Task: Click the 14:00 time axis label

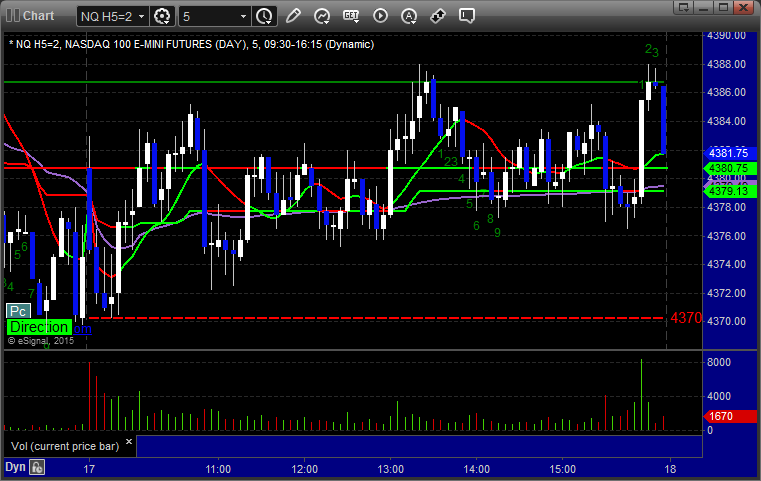Action: 477,469
